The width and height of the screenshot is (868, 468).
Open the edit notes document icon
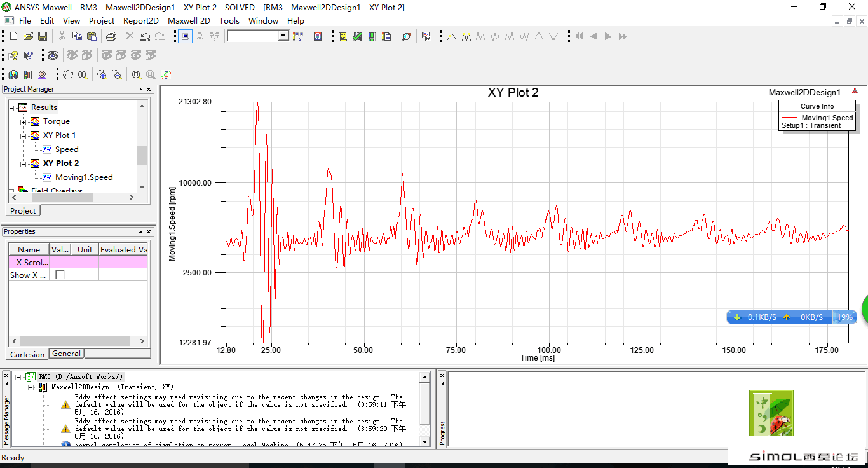tap(386, 36)
